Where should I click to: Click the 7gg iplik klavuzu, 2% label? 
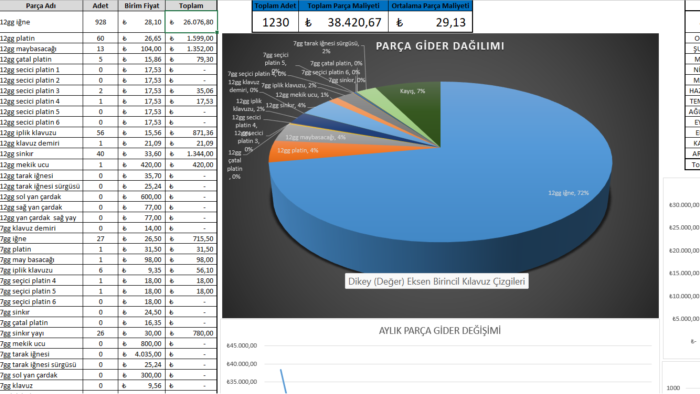(288, 85)
